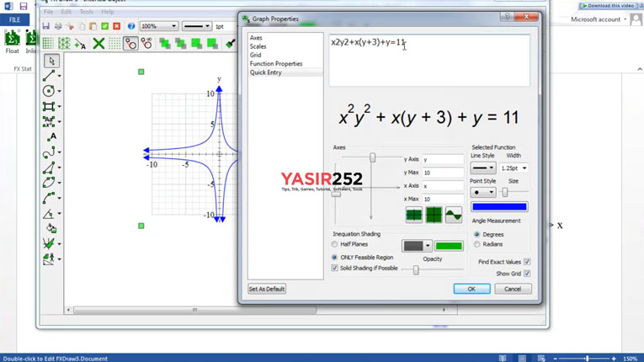This screenshot has height=362, width=644.
Task: Open the Tools menu in FX Draw
Action: (86, 12)
